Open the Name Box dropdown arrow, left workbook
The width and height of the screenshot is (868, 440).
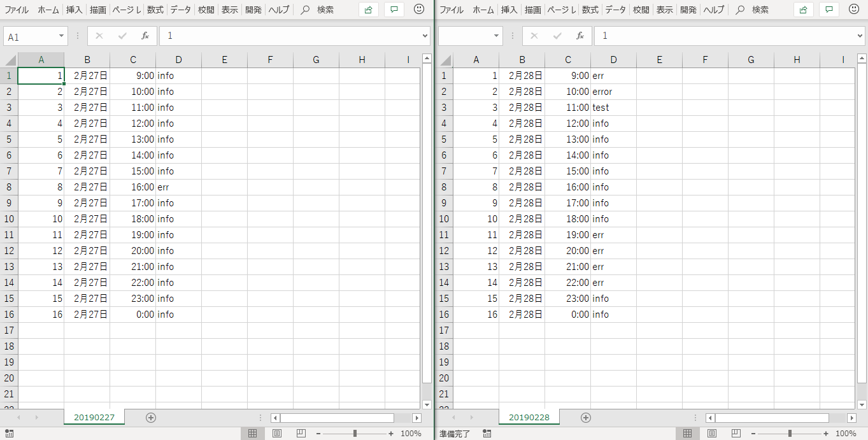pyautogui.click(x=60, y=36)
